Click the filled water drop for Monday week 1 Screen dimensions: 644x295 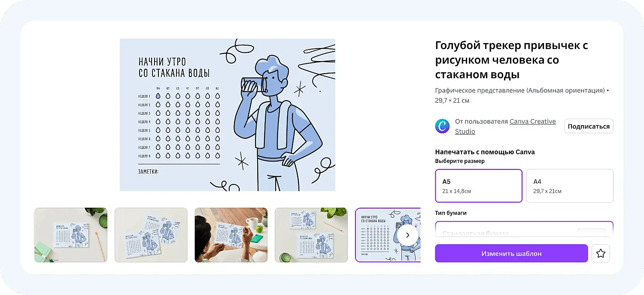(x=158, y=96)
